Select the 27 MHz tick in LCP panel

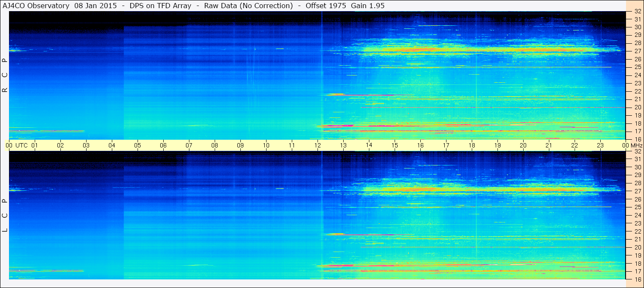coord(637,191)
